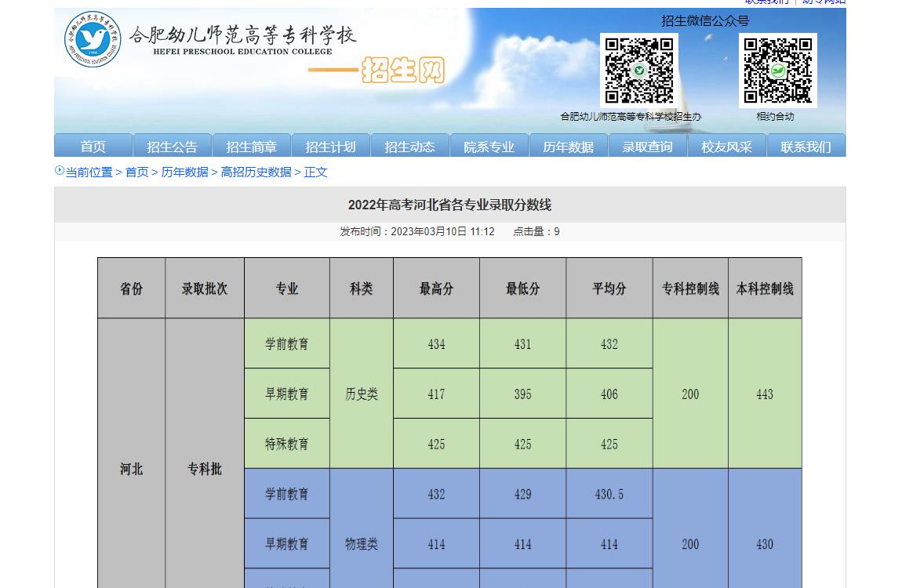Click the 正文 breadcrumb link

click(x=316, y=172)
